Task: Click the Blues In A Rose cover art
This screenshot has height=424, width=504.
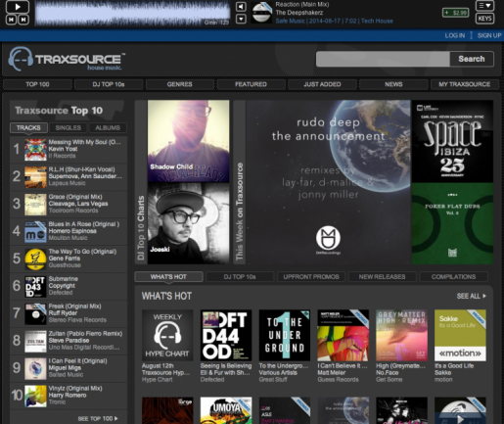Action: (x=35, y=231)
